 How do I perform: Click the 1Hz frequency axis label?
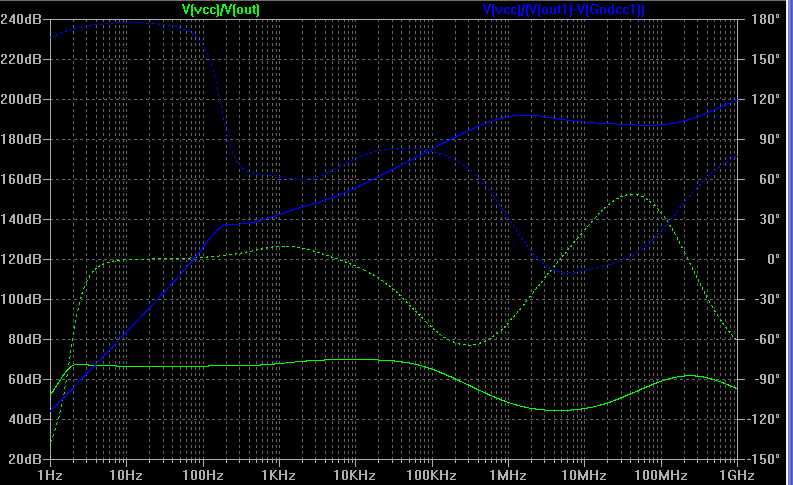point(50,475)
